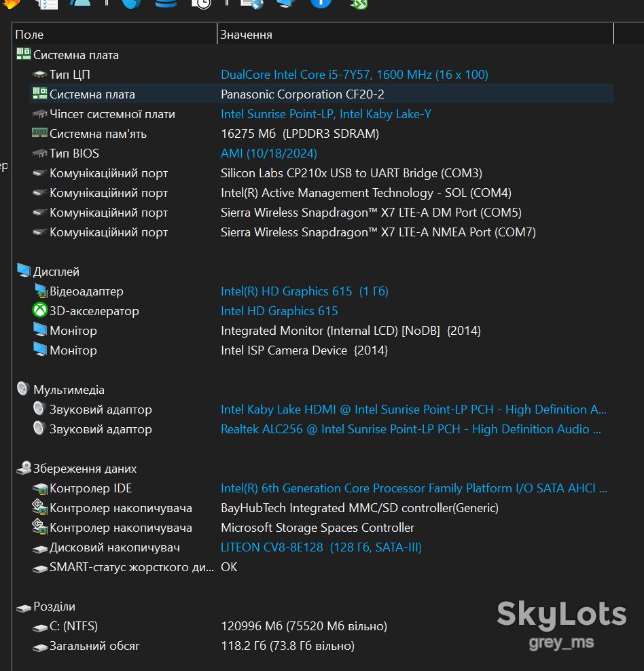Screen dimensions: 644x671
Task: Click the icon next to Загальний обсяг
Action: (x=40, y=647)
